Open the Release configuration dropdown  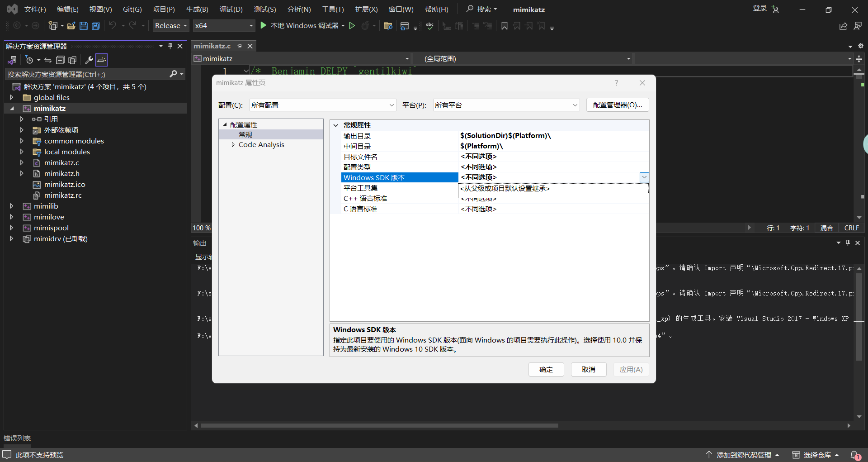point(170,26)
